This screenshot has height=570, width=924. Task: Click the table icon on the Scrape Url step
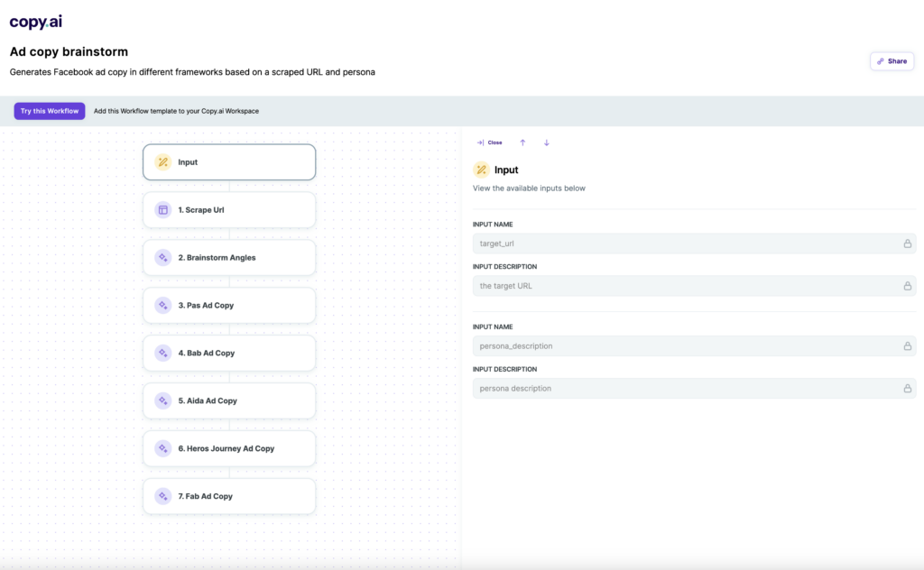[164, 209]
